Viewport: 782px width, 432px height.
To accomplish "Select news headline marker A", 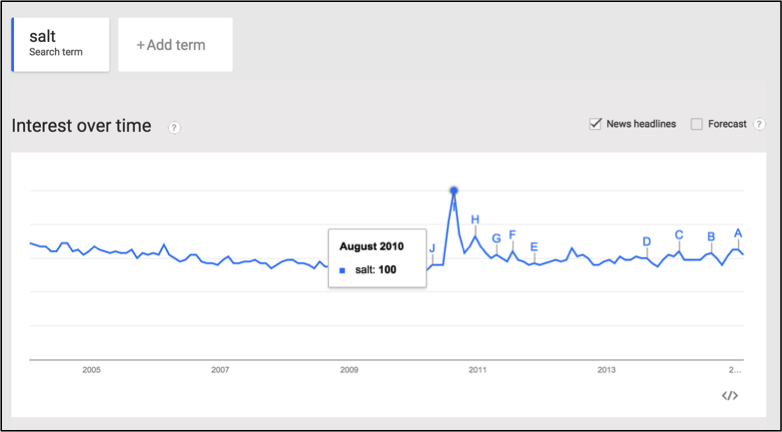I will click(738, 233).
